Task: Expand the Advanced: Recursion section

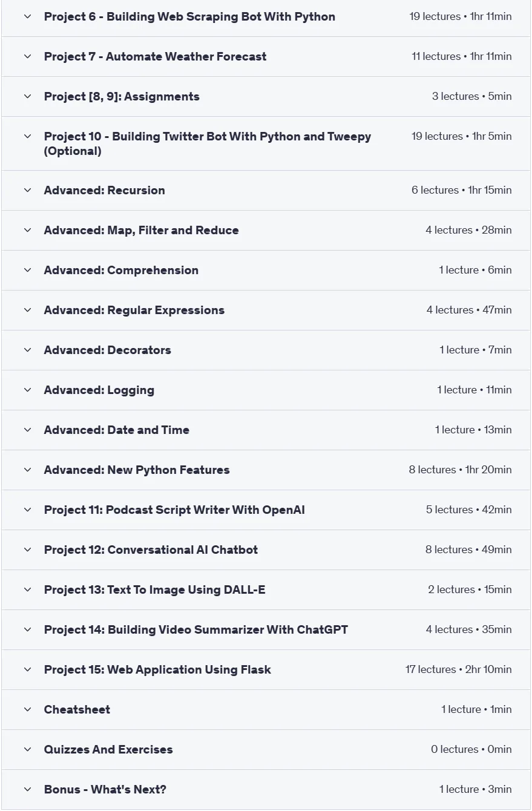Action: point(266,191)
